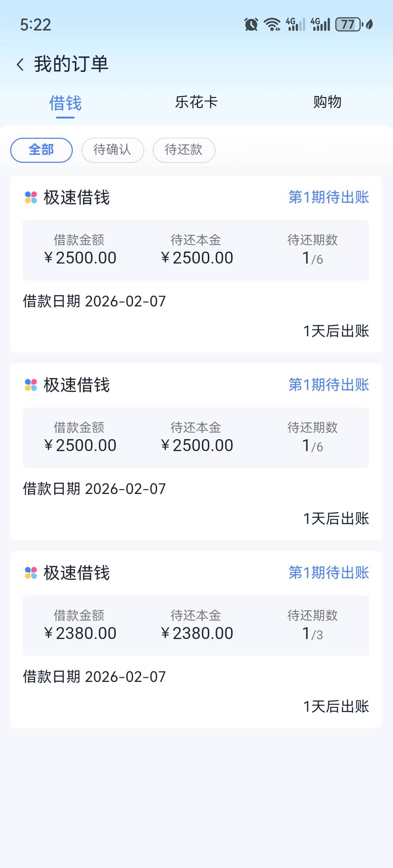Open the ¥2380.00 loan amount details
The height and width of the screenshot is (868, 393).
click(80, 633)
